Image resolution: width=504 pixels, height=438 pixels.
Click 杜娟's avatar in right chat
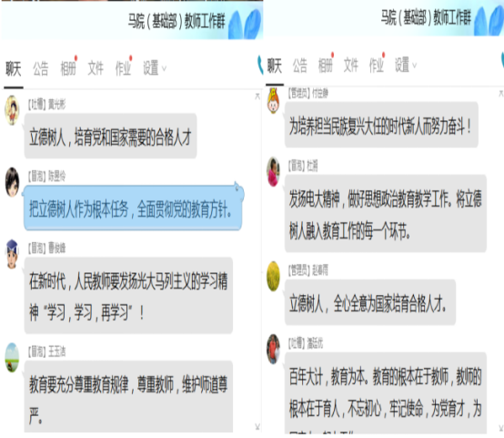tap(273, 171)
